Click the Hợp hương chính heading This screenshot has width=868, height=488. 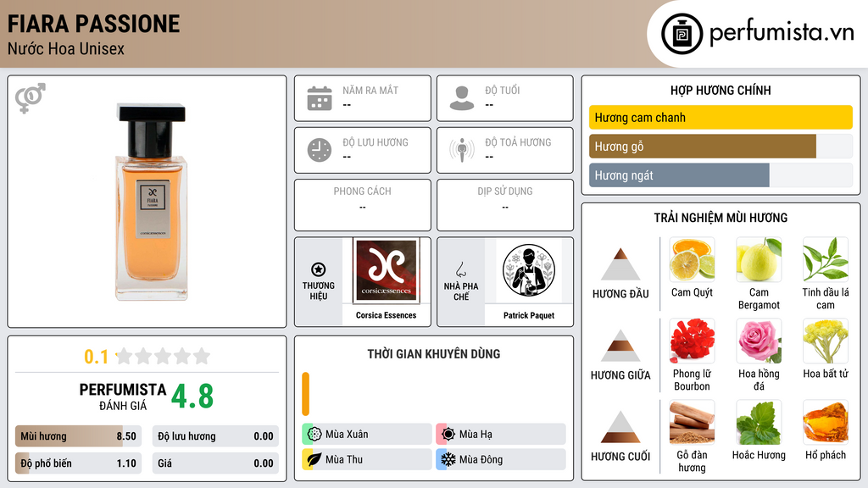point(721,90)
